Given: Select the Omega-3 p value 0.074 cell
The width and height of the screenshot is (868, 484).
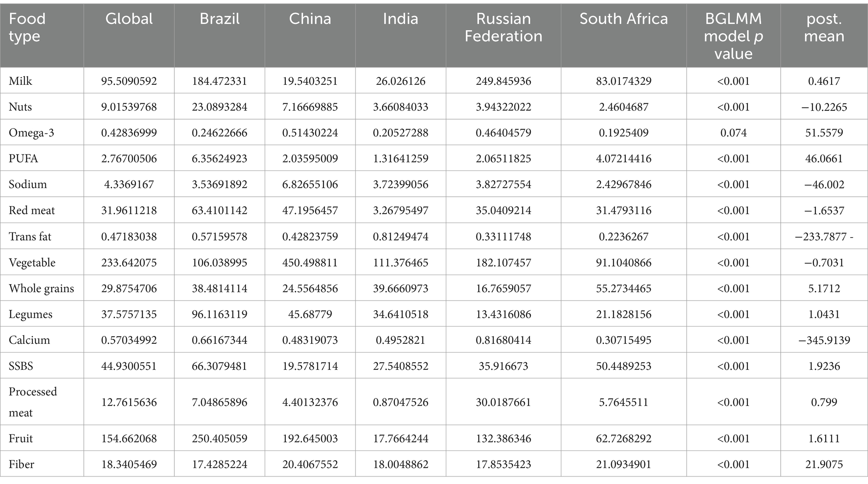Looking at the screenshot, I should coord(733,133).
